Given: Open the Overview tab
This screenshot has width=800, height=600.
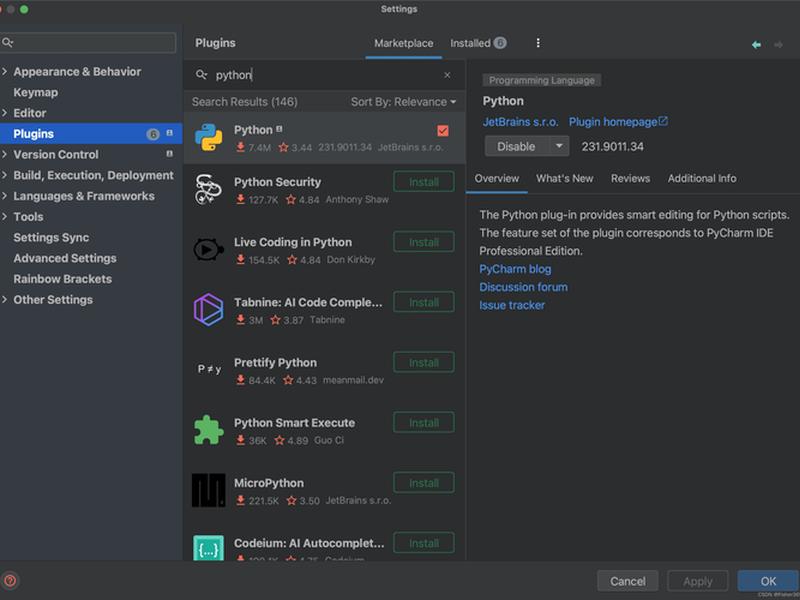Looking at the screenshot, I should 496,179.
